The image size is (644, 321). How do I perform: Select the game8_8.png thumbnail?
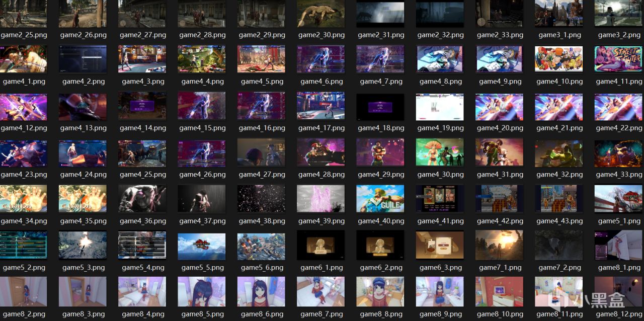(380, 291)
